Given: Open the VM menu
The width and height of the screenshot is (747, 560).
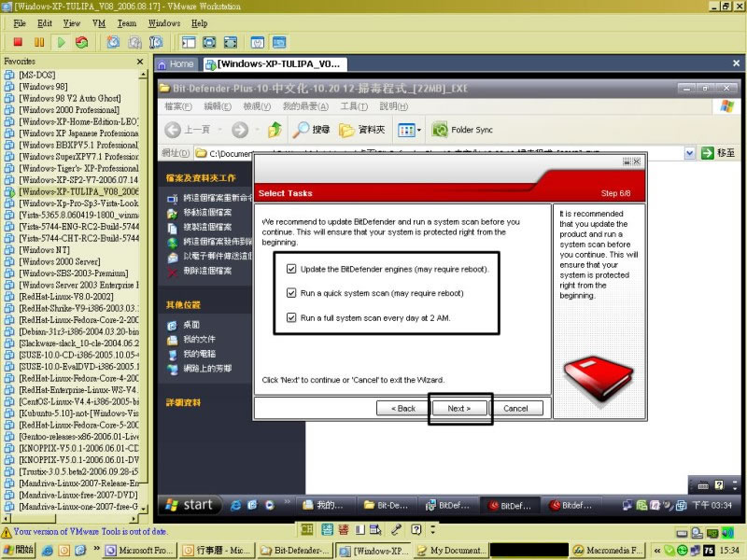Looking at the screenshot, I should click(x=99, y=23).
